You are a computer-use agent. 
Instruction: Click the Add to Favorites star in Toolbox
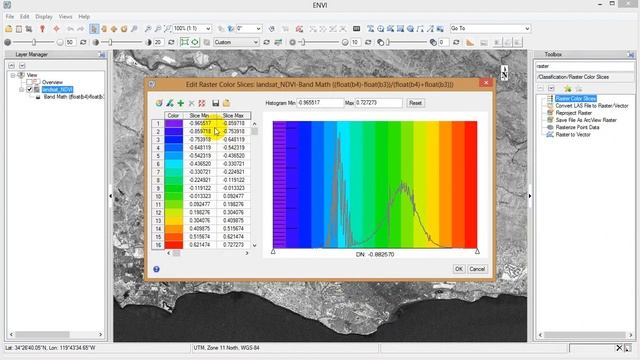tap(567, 89)
